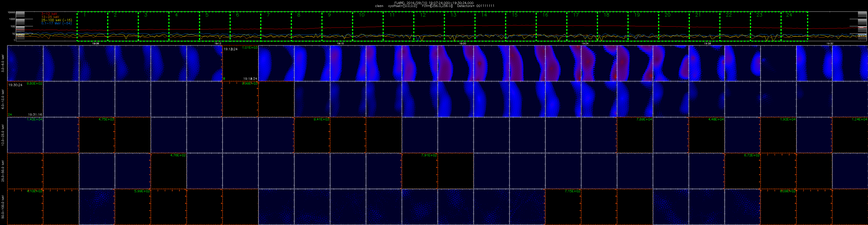Click the green 7.89E+04 value label
This screenshot has height=225, width=868.
coord(644,119)
